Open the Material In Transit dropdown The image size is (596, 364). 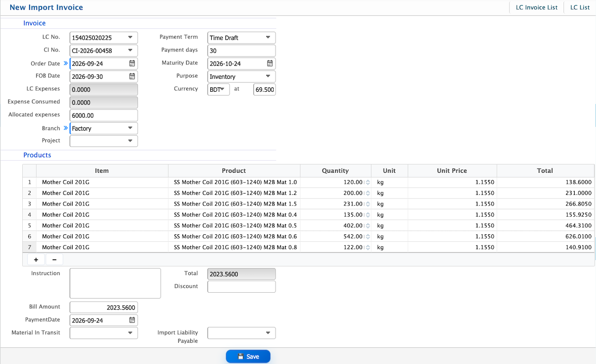tap(130, 333)
